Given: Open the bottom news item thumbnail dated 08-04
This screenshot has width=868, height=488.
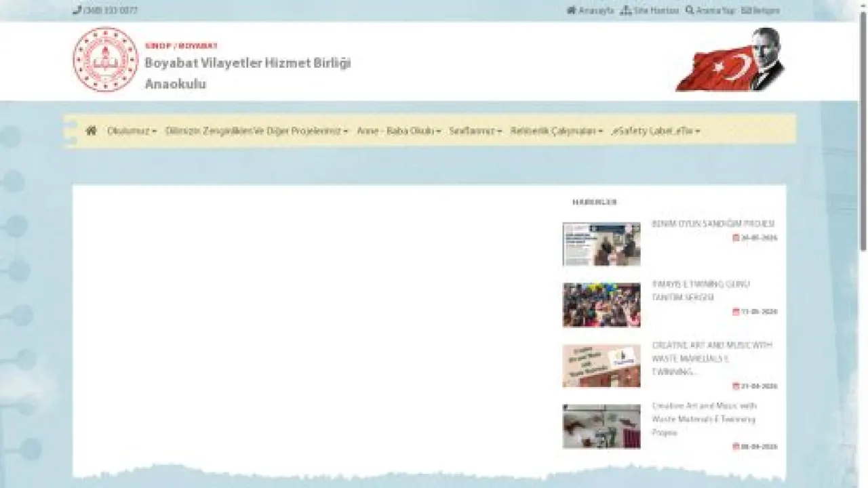Looking at the screenshot, I should pyautogui.click(x=601, y=426).
